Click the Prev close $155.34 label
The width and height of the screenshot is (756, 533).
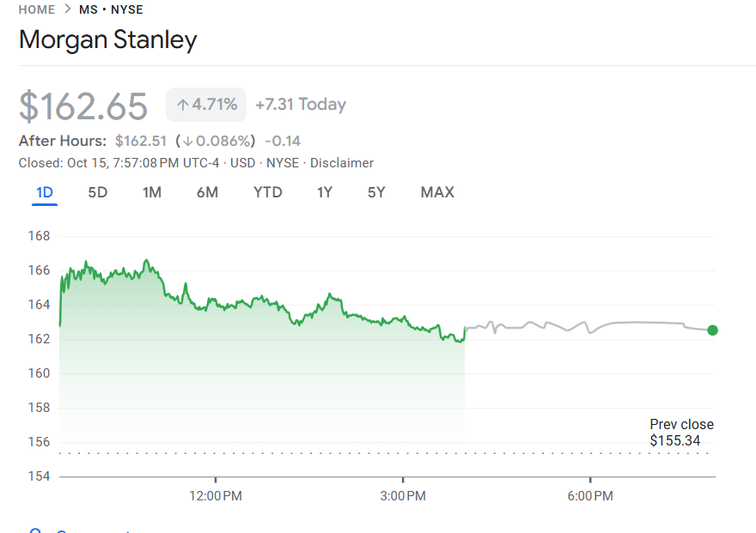(x=681, y=433)
